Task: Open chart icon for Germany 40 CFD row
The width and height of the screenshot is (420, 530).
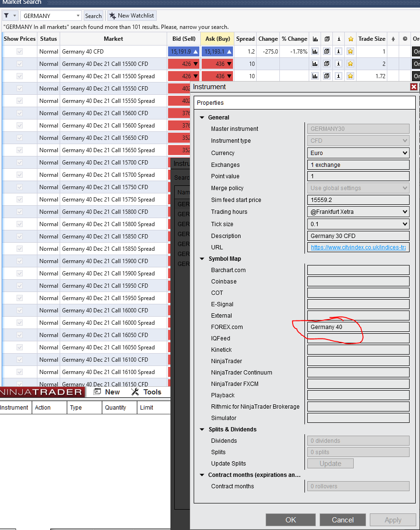Action: pyautogui.click(x=315, y=51)
